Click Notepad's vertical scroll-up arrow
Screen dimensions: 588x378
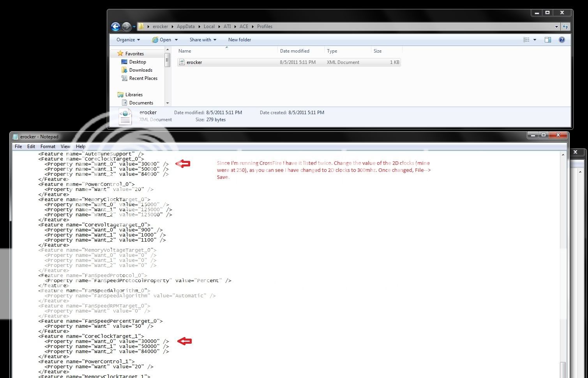[563, 155]
